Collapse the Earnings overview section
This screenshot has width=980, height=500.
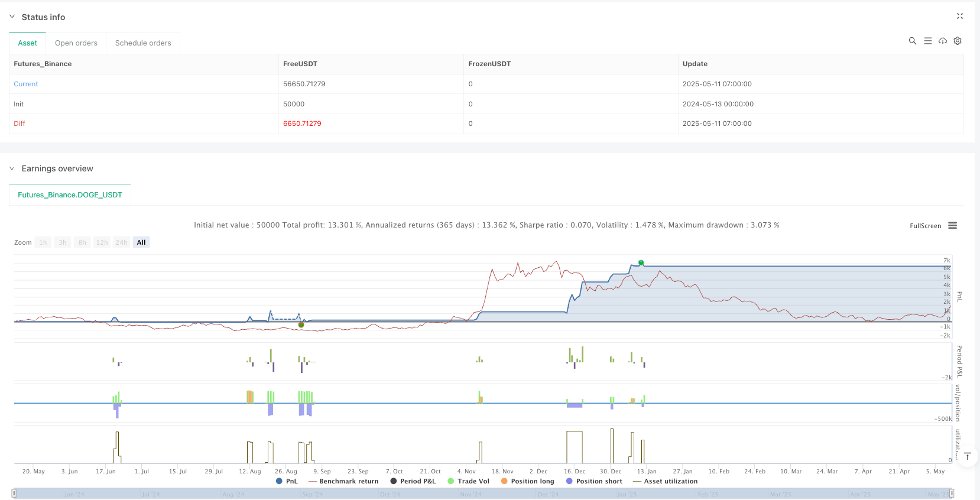tap(12, 168)
